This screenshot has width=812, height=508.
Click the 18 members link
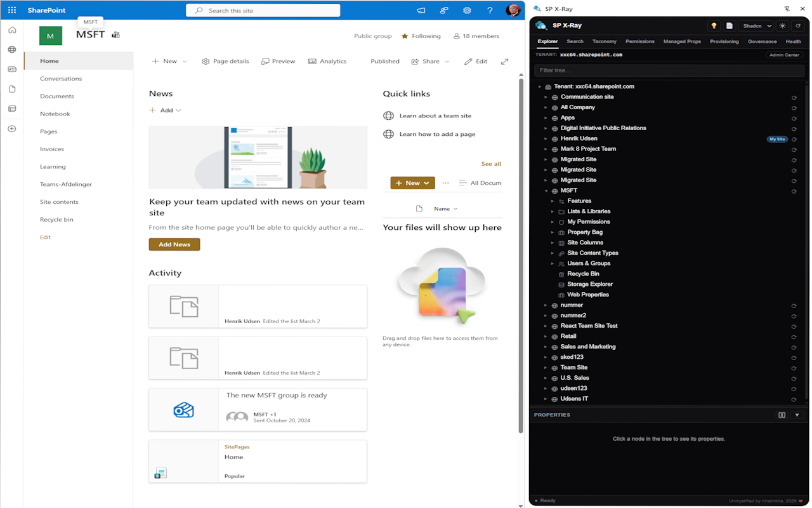pyautogui.click(x=476, y=36)
